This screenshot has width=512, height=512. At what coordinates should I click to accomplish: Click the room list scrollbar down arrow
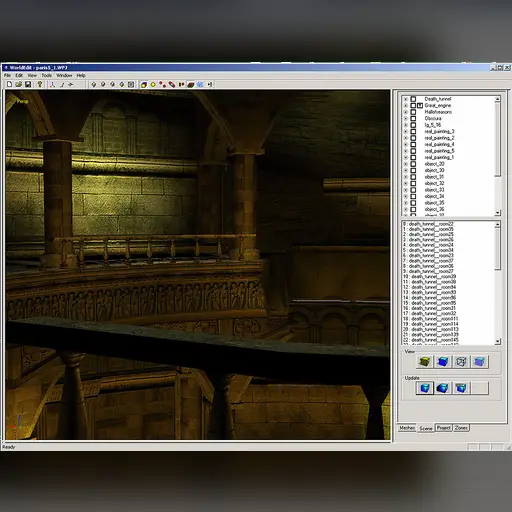click(x=497, y=341)
